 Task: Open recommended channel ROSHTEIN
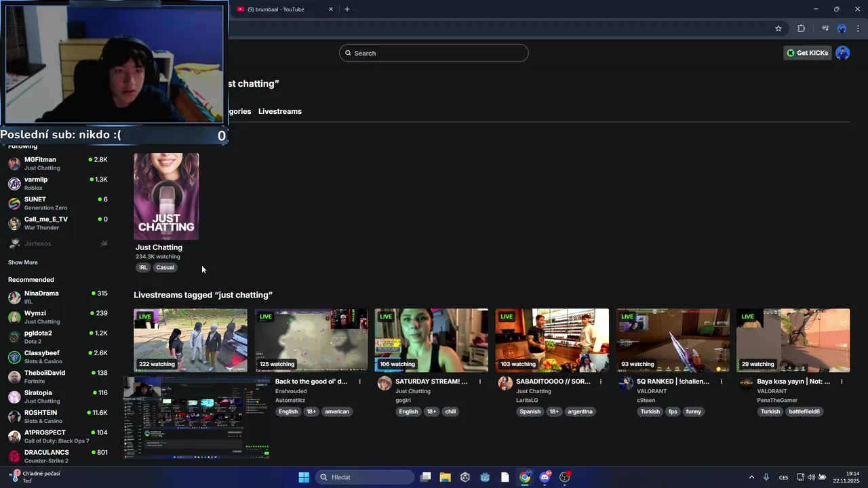point(58,416)
